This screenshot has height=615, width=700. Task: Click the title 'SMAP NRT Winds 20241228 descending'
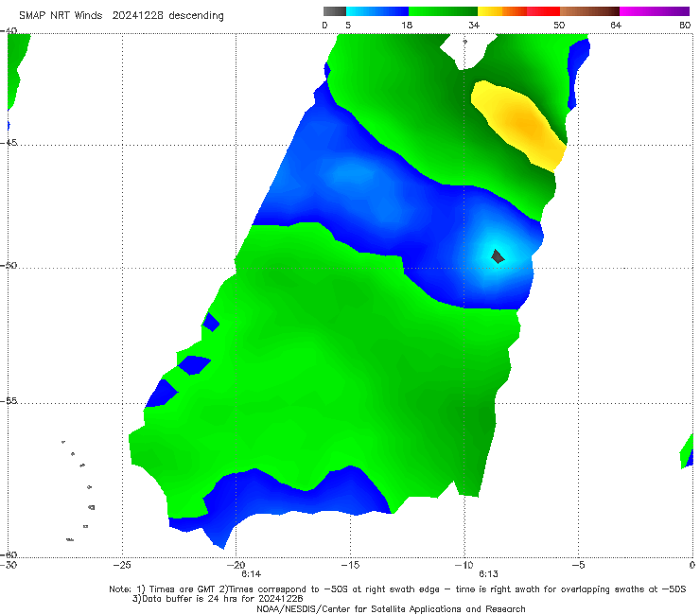point(121,15)
